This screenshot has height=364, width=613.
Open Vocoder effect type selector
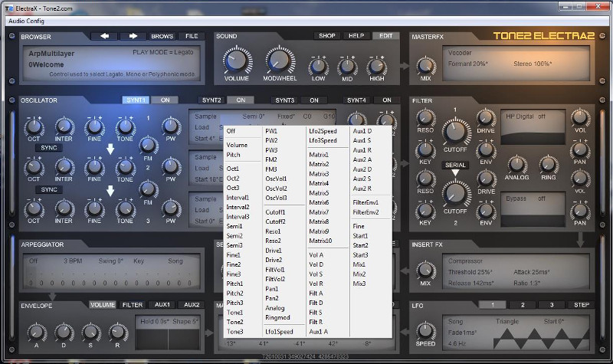click(461, 53)
